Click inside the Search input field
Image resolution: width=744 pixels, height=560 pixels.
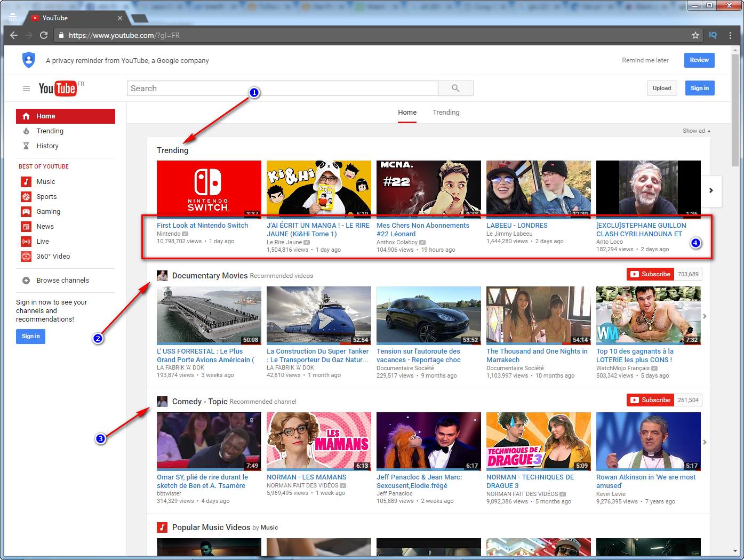coord(282,89)
